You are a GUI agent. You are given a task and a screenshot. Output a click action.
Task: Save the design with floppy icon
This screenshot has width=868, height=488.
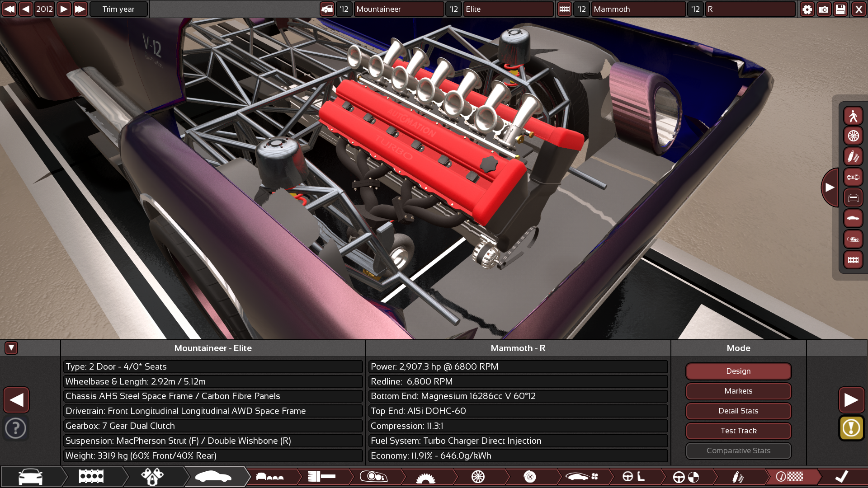pyautogui.click(x=840, y=9)
